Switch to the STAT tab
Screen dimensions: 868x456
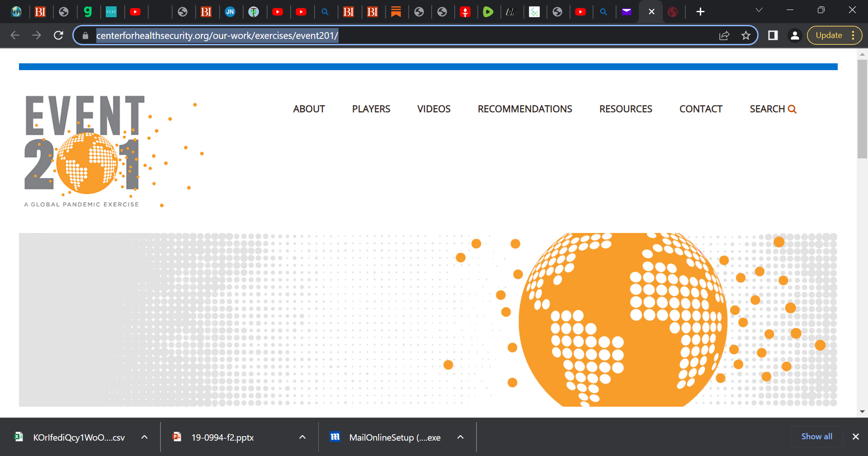pos(111,12)
